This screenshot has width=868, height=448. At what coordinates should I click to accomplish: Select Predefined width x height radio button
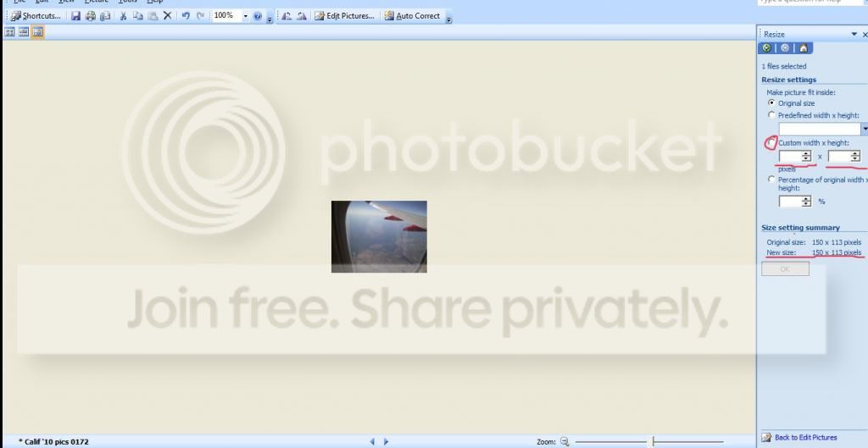pyautogui.click(x=771, y=115)
